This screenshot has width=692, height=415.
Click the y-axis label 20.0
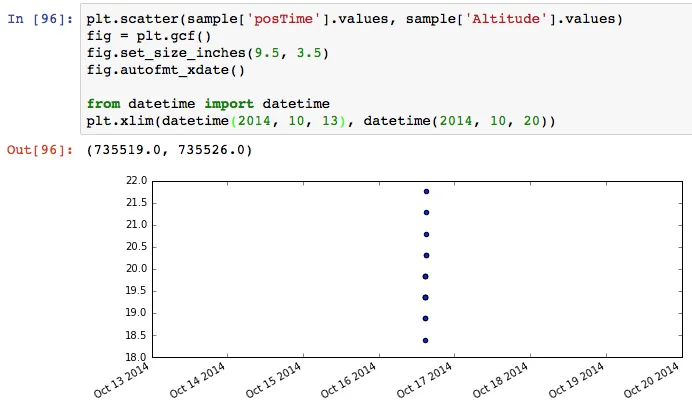coord(136,268)
